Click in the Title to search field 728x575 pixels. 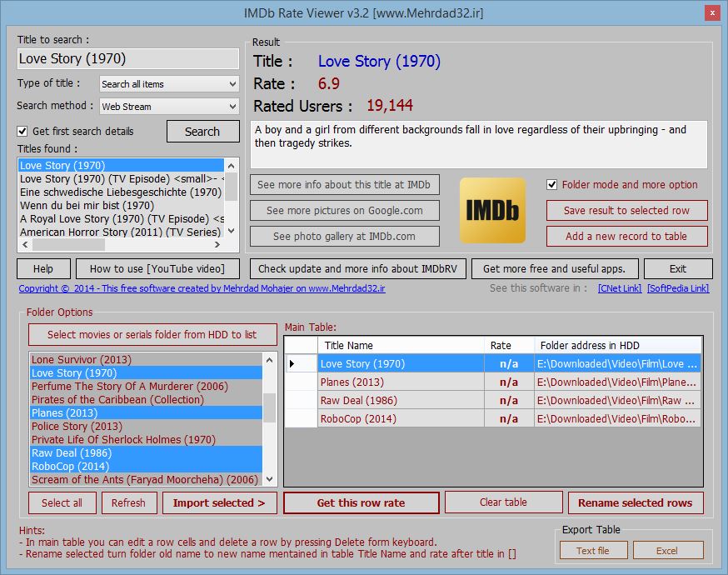[127, 59]
